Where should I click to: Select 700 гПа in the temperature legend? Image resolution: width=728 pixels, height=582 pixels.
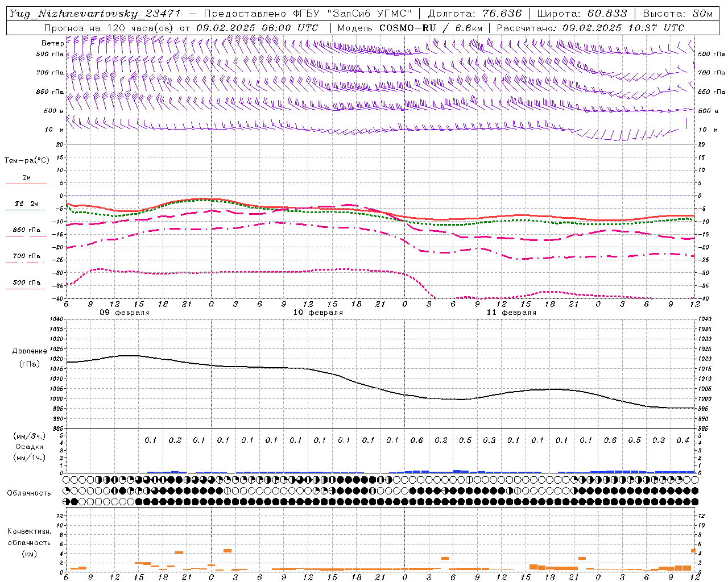[x=27, y=256]
